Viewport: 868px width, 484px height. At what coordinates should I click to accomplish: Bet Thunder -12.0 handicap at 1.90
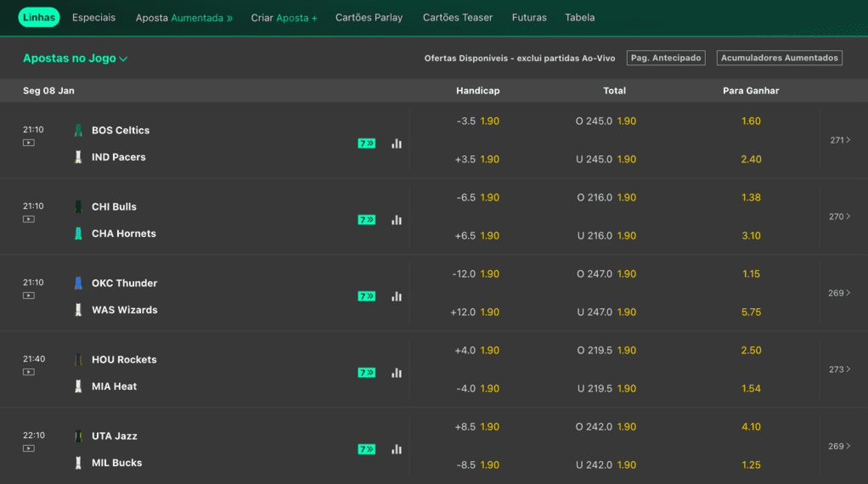click(476, 273)
